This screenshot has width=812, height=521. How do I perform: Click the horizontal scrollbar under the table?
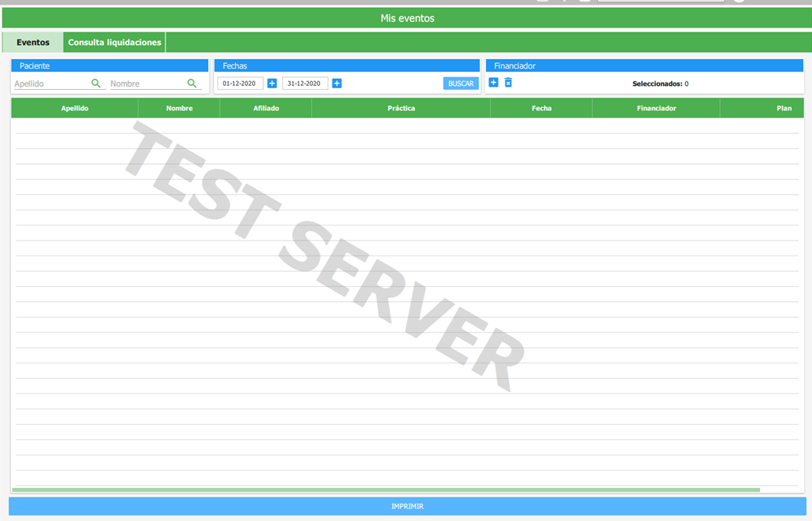(x=386, y=489)
